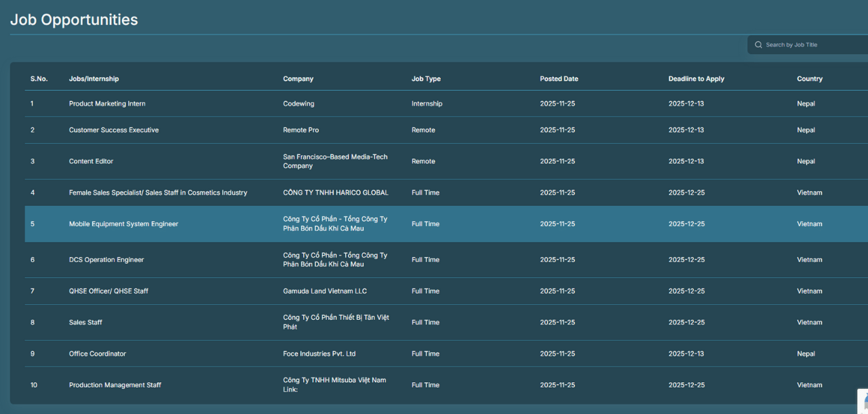Open the Sales Staff job listing
Screen dimensions: 868x414
(85, 323)
